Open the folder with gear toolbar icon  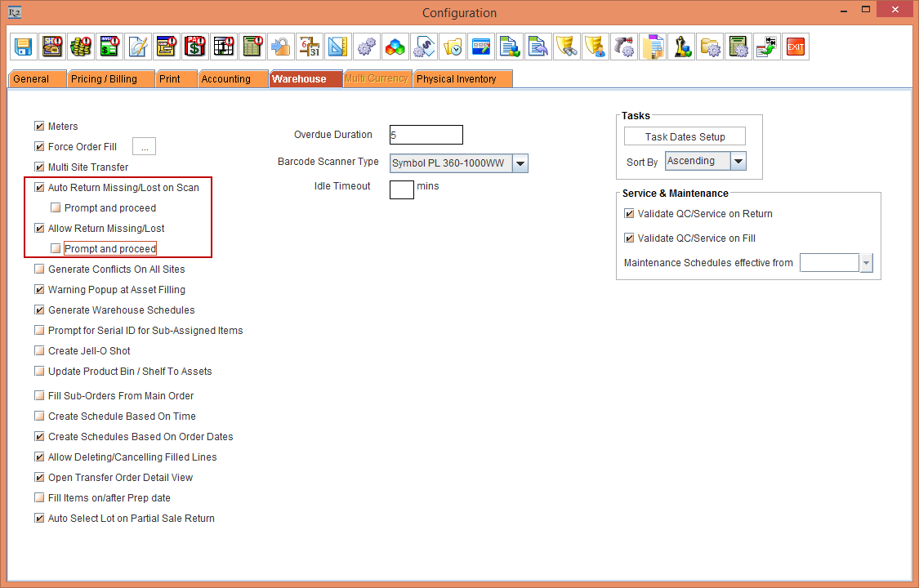710,47
